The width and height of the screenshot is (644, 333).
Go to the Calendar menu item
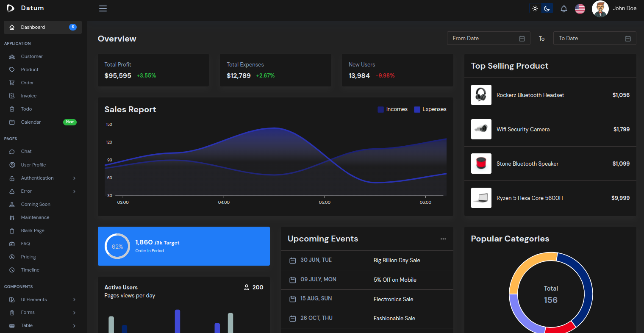pos(31,122)
